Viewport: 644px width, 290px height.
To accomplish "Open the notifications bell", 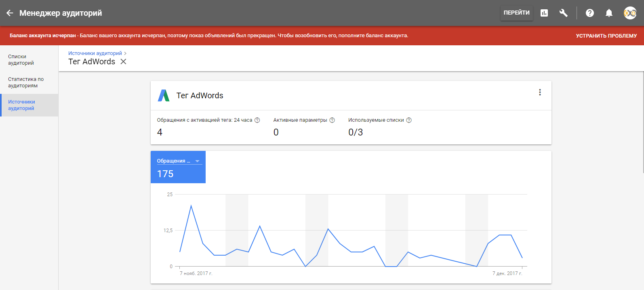I will point(609,13).
